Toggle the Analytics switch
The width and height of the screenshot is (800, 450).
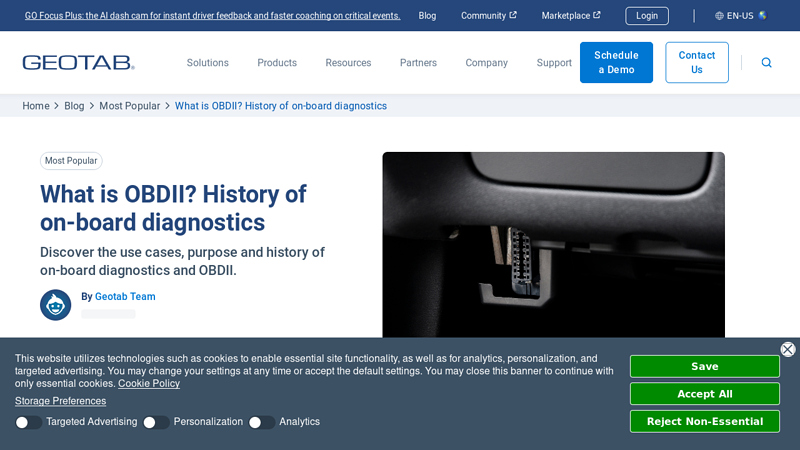point(261,422)
